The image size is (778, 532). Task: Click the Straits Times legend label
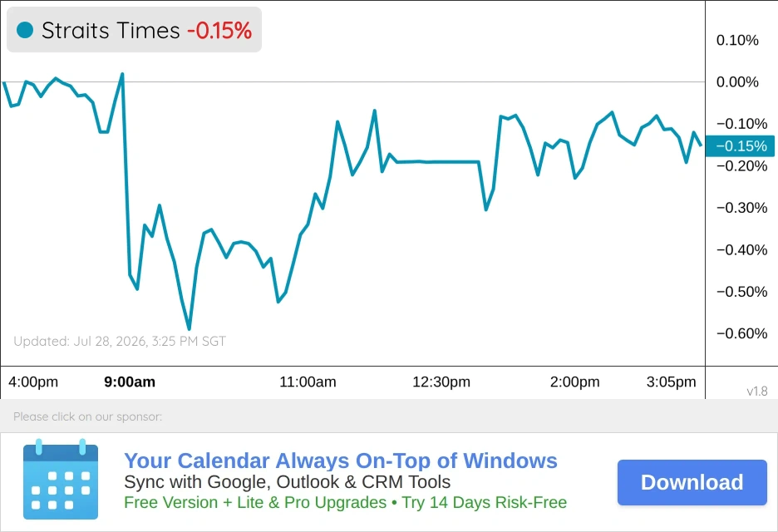point(111,30)
